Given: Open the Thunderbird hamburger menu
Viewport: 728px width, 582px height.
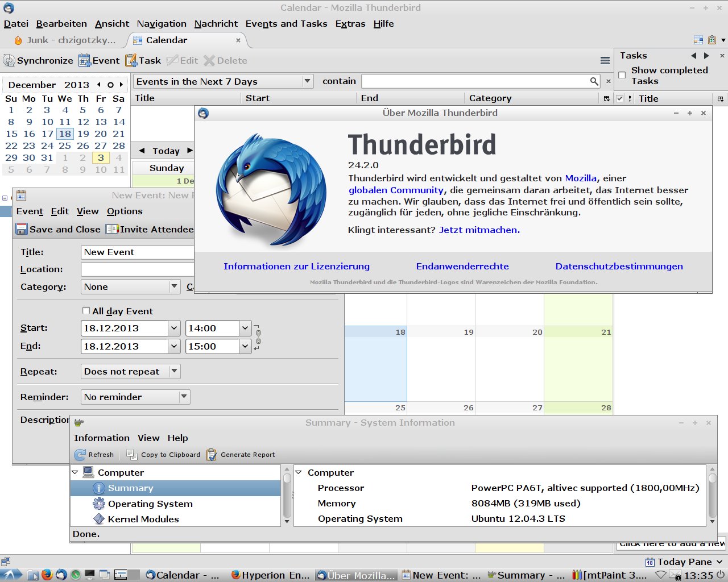Looking at the screenshot, I should coord(605,61).
